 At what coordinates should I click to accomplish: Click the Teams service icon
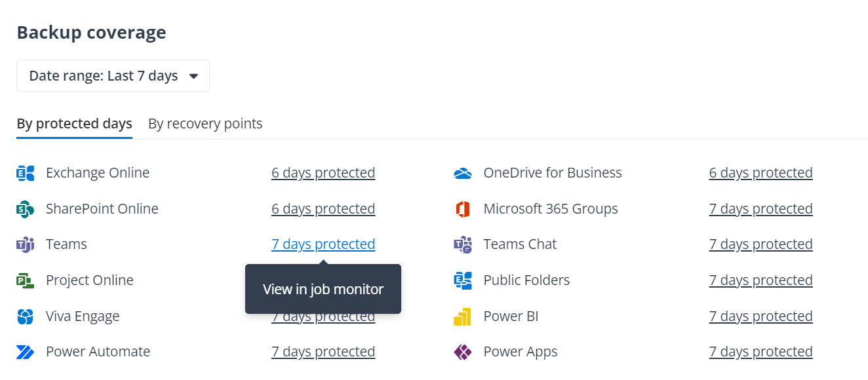click(25, 244)
